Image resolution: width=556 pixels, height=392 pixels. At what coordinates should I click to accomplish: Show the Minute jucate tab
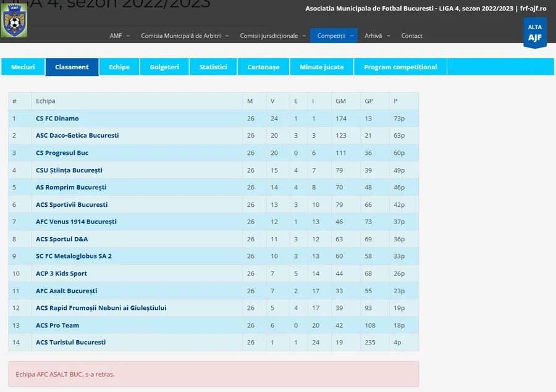[321, 67]
